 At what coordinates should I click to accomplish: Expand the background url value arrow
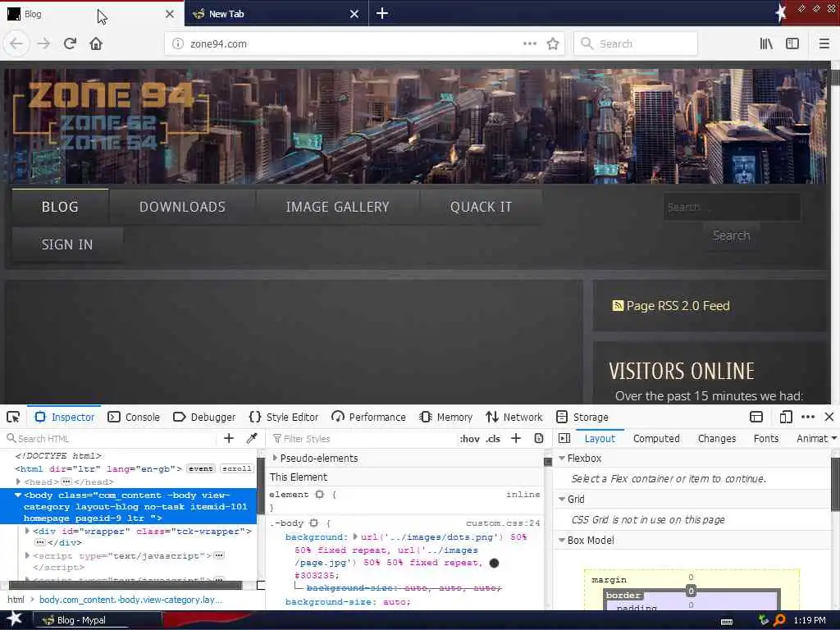click(354, 536)
